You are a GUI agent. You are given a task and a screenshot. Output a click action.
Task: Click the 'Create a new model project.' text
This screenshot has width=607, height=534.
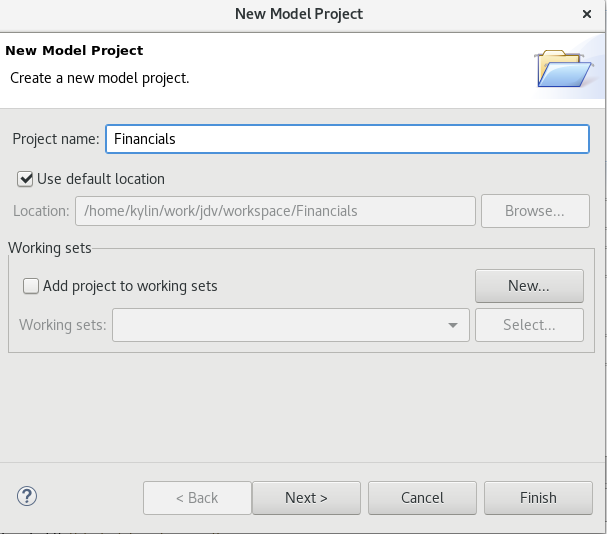99,79
